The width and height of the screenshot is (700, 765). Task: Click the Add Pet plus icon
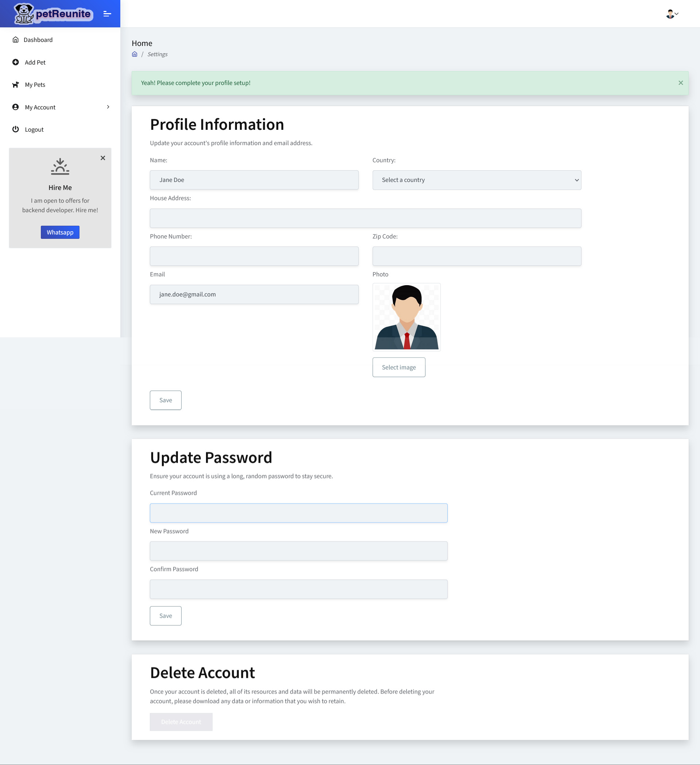click(x=16, y=62)
